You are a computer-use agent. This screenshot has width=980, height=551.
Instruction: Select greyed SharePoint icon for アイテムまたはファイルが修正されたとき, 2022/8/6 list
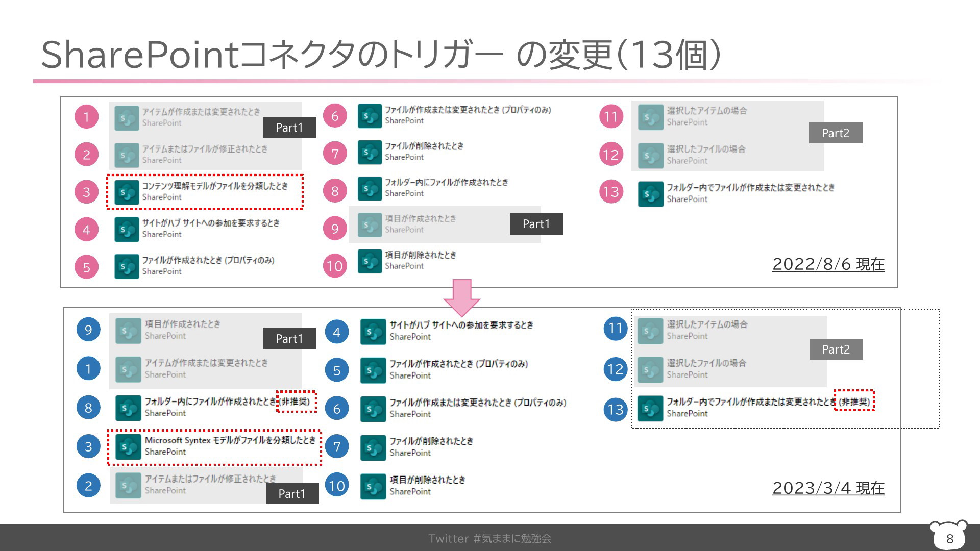pos(127,156)
